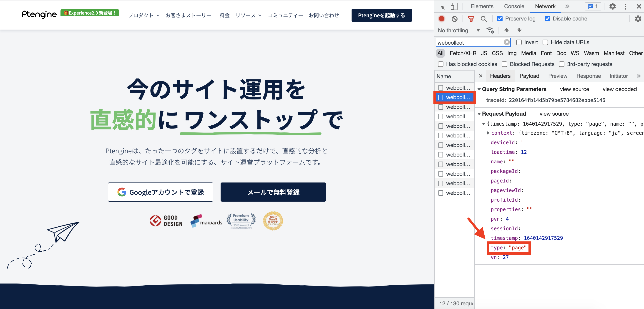Open the Preview tab

pyautogui.click(x=558, y=76)
